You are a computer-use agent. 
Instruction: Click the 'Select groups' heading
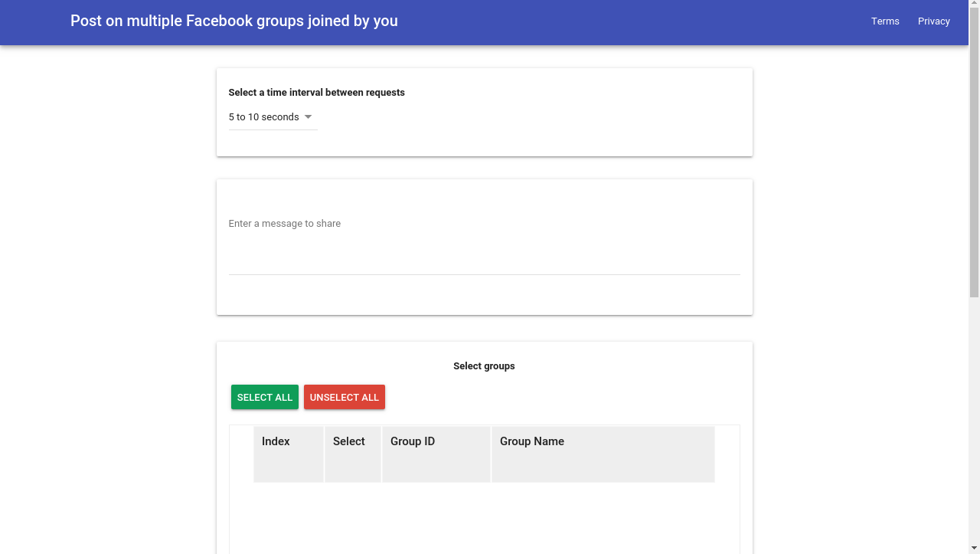click(484, 366)
